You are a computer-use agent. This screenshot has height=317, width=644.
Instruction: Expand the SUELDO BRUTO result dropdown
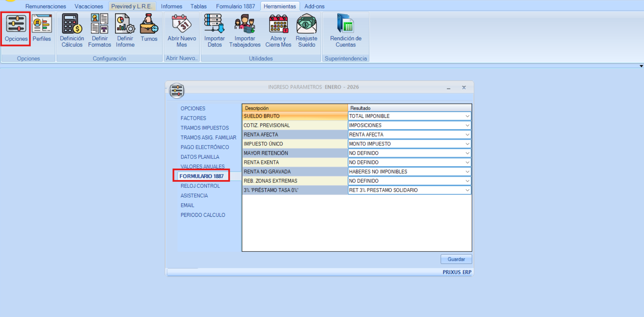[467, 116]
